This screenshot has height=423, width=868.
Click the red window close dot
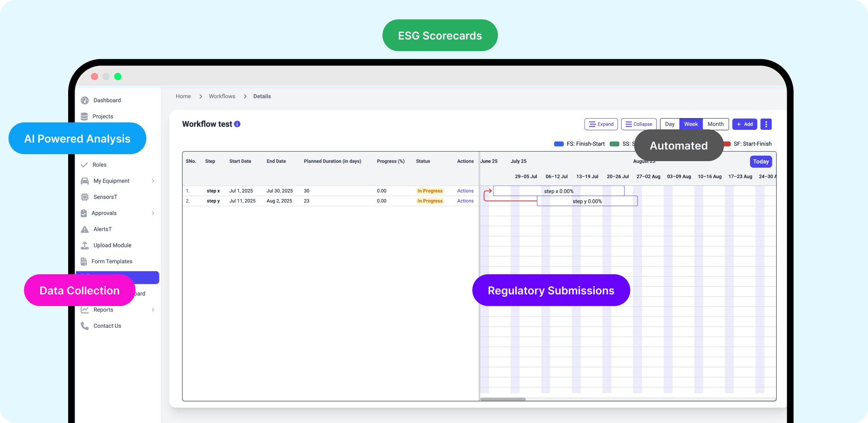click(94, 77)
